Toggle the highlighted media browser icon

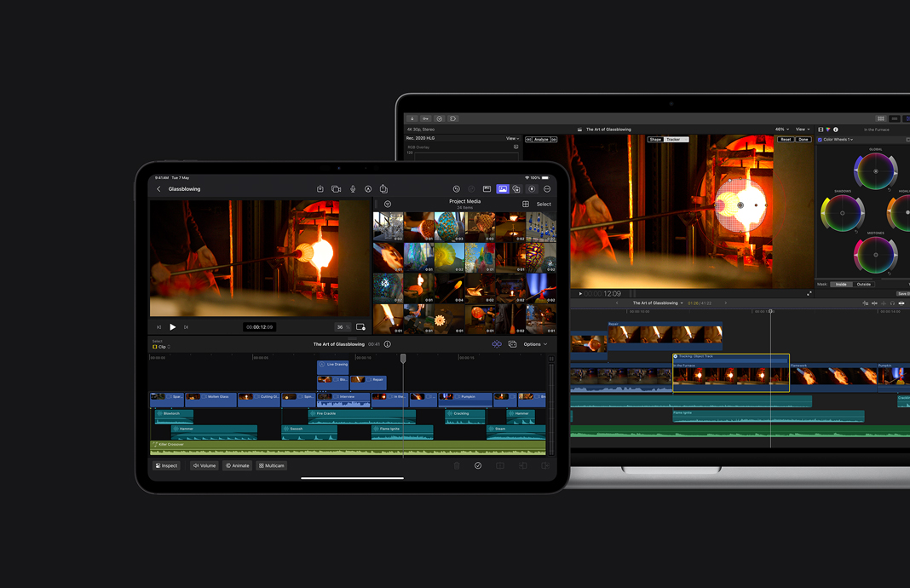click(502, 188)
